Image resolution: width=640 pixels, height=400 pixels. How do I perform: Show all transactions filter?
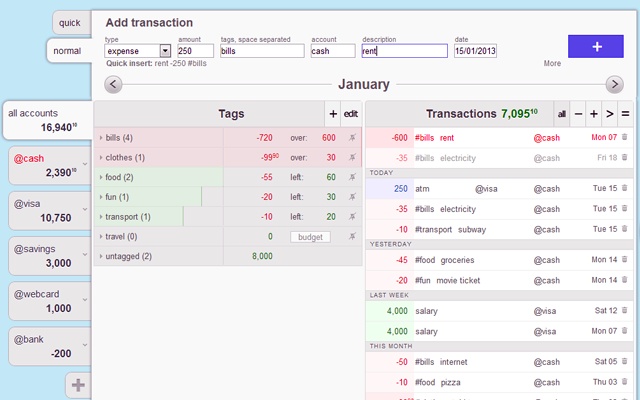(562, 114)
